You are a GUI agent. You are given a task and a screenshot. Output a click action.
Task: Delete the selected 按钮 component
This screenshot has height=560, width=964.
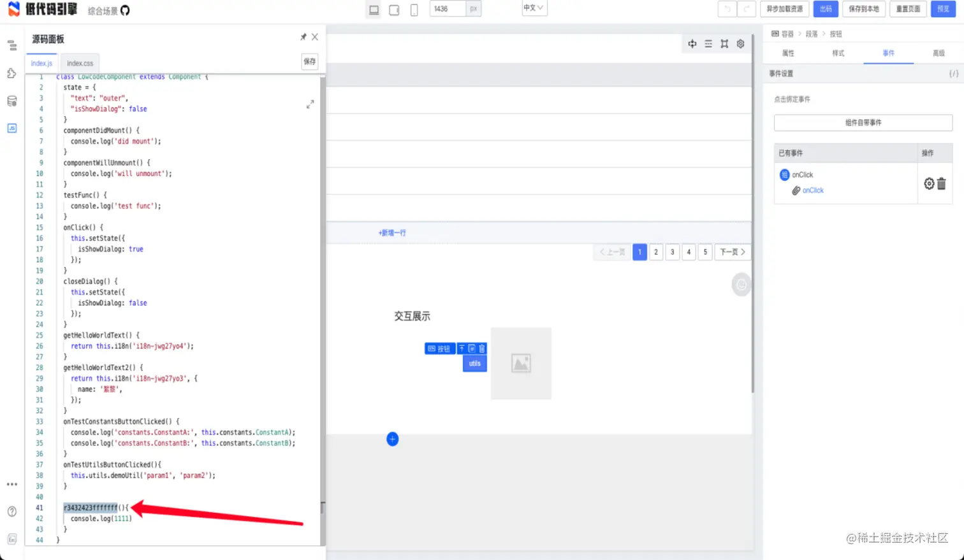(x=482, y=348)
